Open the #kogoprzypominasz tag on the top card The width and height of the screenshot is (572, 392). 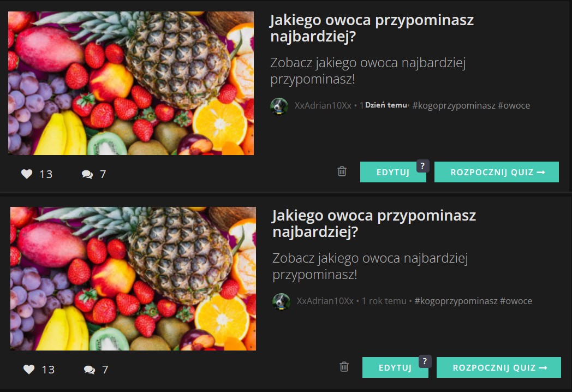tap(454, 105)
